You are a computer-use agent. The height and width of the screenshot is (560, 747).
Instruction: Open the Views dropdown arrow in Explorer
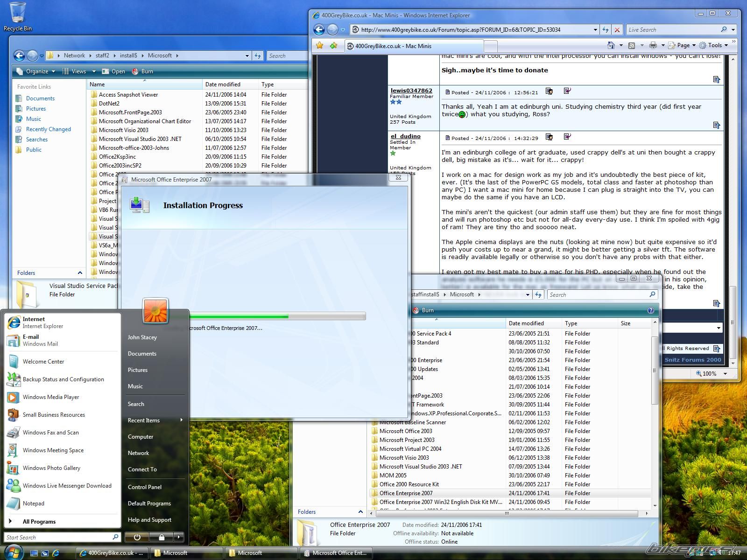pos(94,71)
